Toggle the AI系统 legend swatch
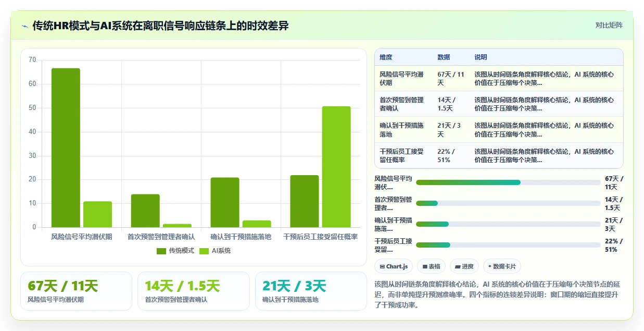The width and height of the screenshot is (644, 331). click(x=204, y=251)
